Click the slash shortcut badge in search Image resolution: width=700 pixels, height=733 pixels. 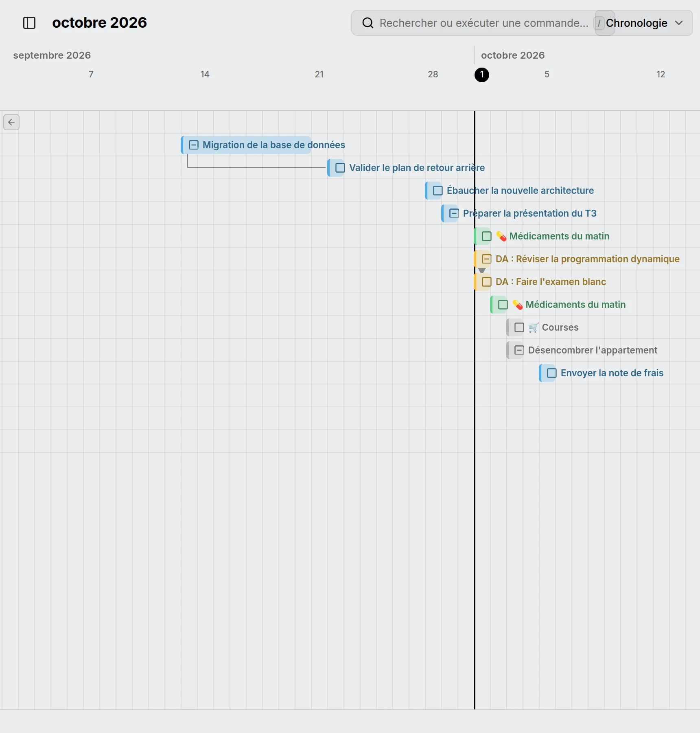(599, 23)
